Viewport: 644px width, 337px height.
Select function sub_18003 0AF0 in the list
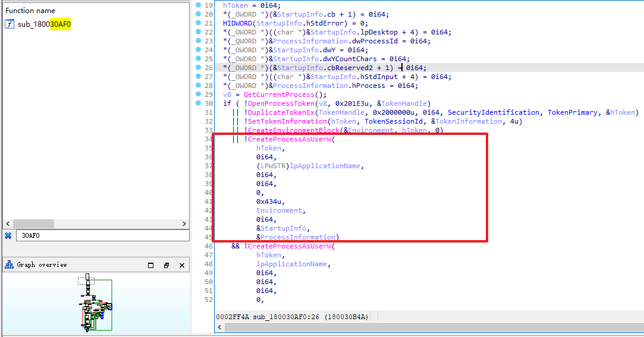[44, 24]
